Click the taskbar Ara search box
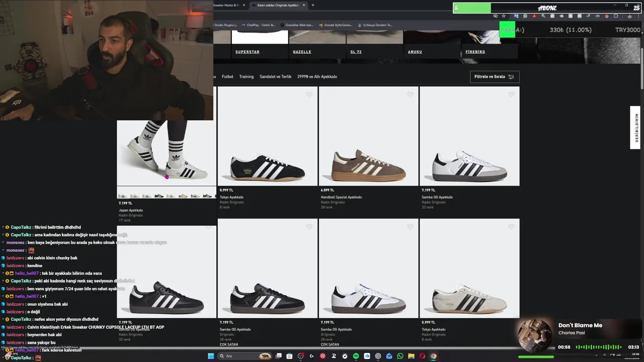The width and height of the screenshot is (644, 362). click(245, 356)
